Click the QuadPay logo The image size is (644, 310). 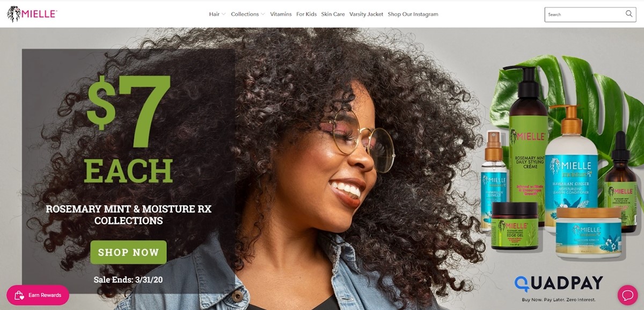pos(558,283)
